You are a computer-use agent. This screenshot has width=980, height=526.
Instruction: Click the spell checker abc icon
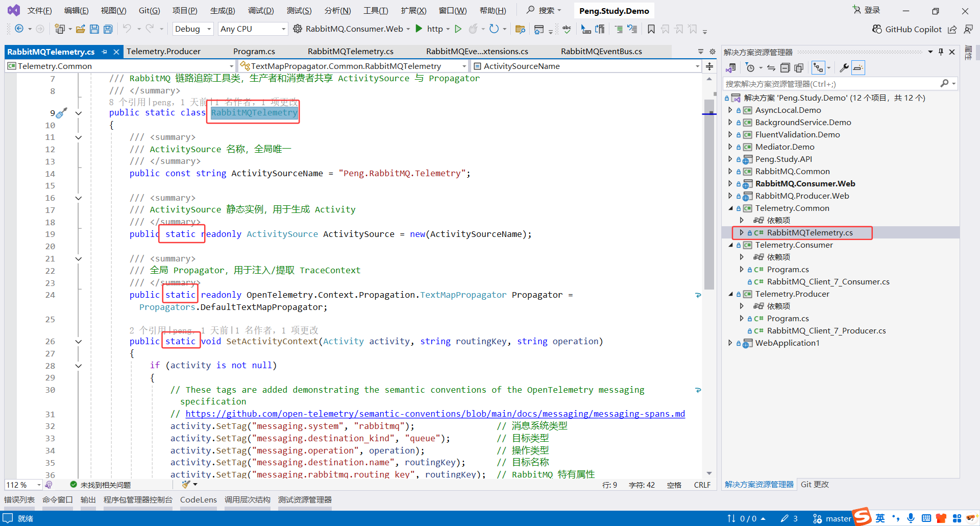[567, 29]
